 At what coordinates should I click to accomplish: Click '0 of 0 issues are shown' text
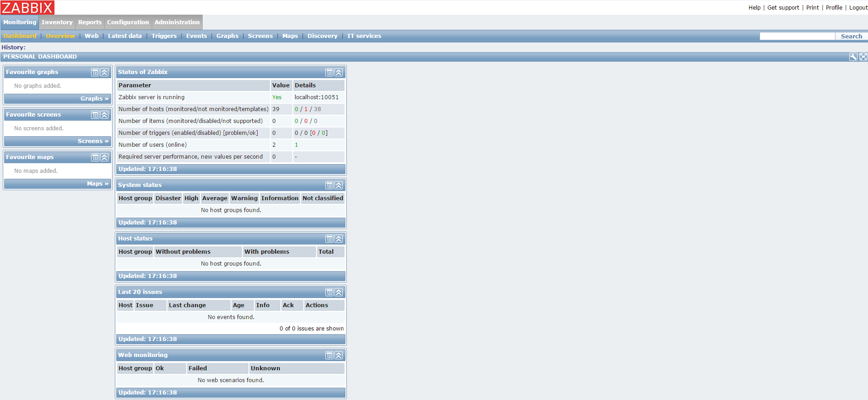312,329
